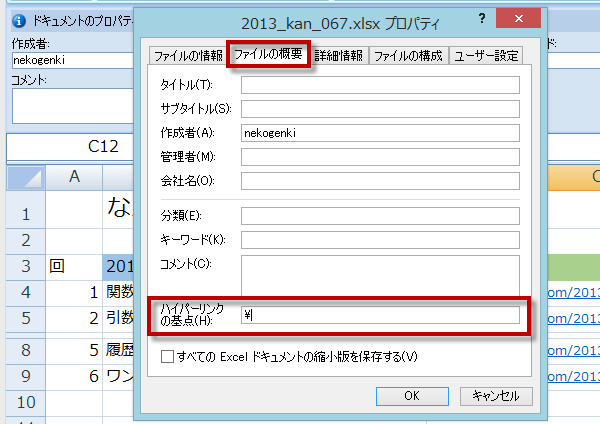The height and width of the screenshot is (424, 600).
Task: Click the 会社名(O) input field
Action: tap(380, 181)
